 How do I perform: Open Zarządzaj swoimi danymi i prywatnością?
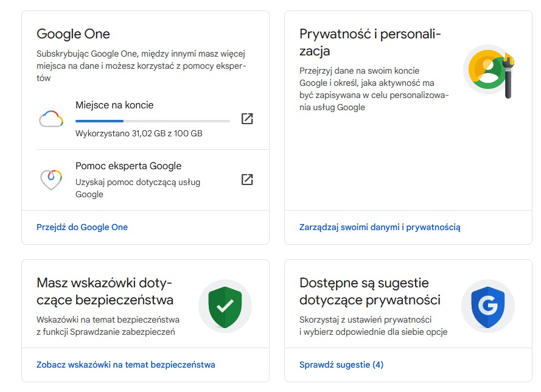point(379,227)
